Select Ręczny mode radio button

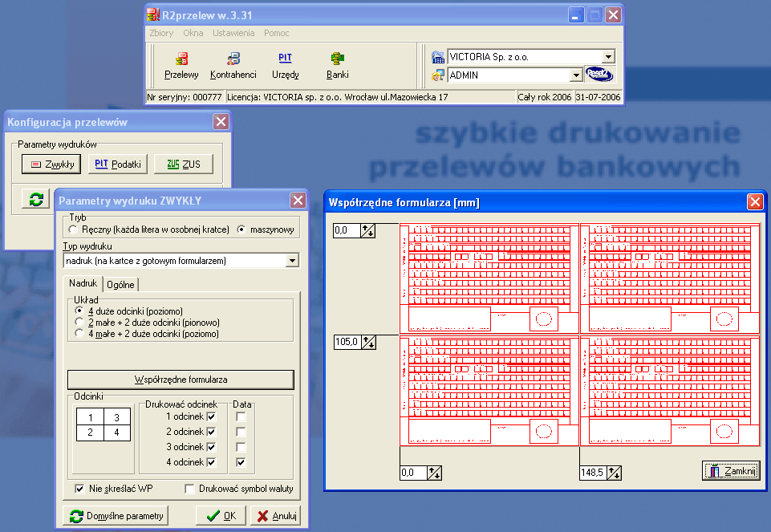[x=73, y=229]
